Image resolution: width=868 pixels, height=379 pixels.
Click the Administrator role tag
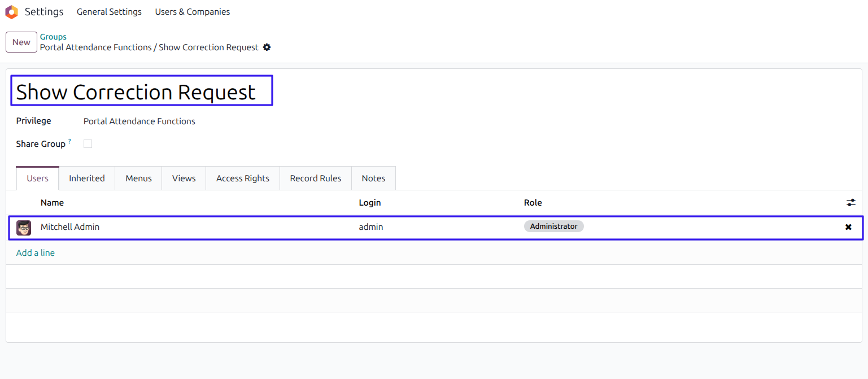pyautogui.click(x=554, y=226)
